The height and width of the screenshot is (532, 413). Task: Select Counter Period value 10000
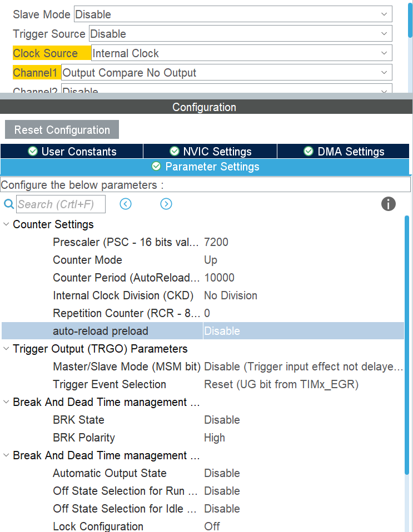tap(219, 278)
